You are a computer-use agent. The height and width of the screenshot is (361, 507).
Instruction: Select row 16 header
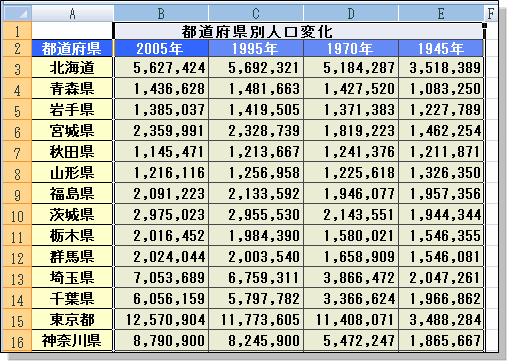(x=17, y=341)
